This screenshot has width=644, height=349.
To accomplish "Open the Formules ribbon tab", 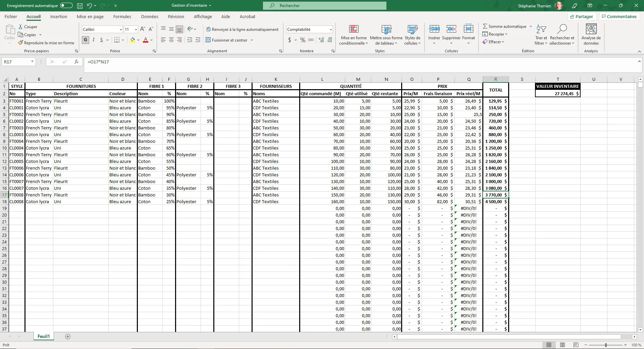I will pos(122,17).
